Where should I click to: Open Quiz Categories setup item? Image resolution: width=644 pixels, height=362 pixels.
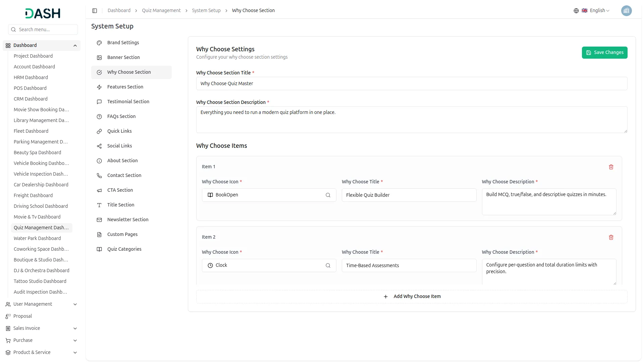coord(124,249)
